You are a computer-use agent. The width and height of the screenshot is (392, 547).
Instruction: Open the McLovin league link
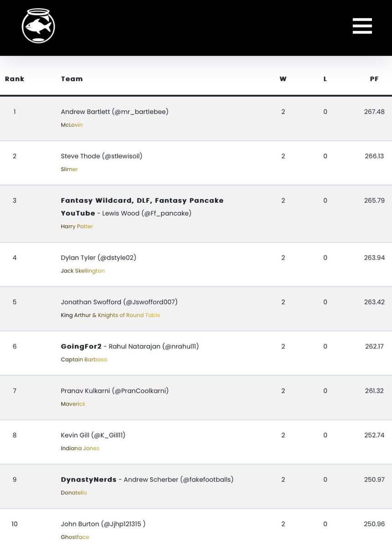coord(72,125)
